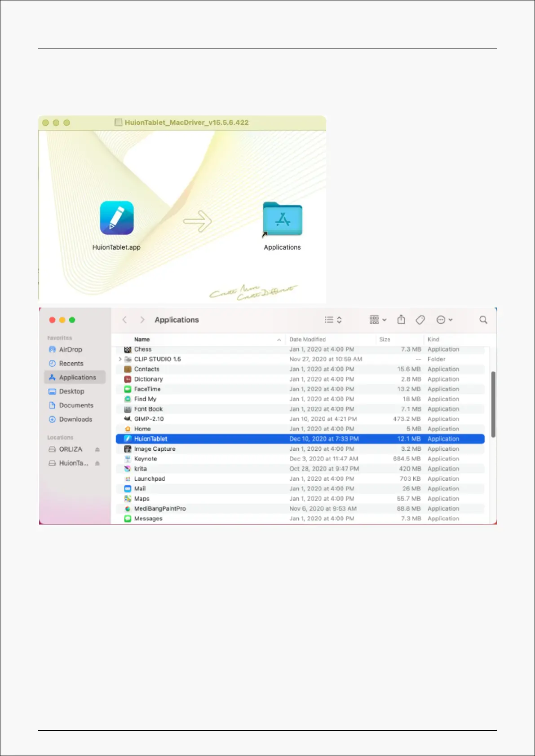This screenshot has width=535, height=756.
Task: Click the Nov 6, 2020 at 9:53 AM date
Action: click(x=323, y=509)
